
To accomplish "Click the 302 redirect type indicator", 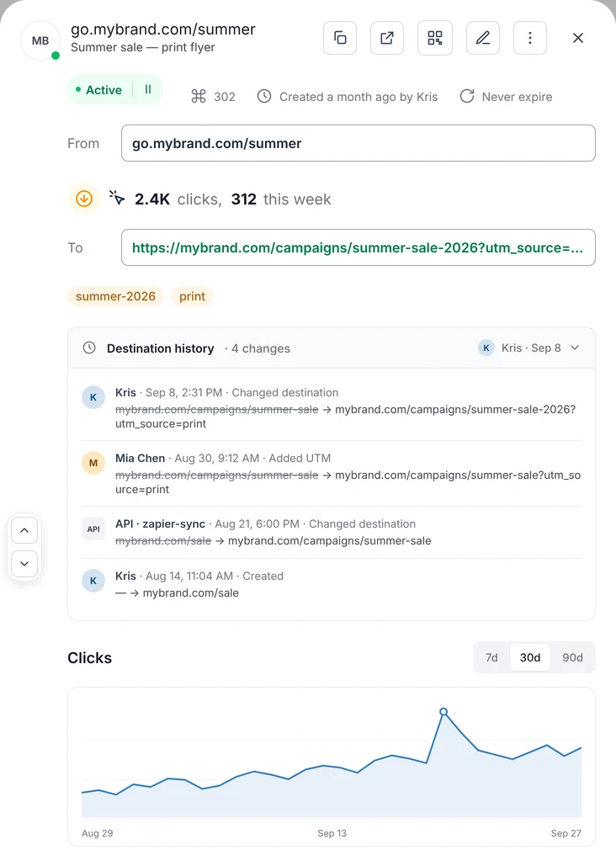I will pos(213,97).
